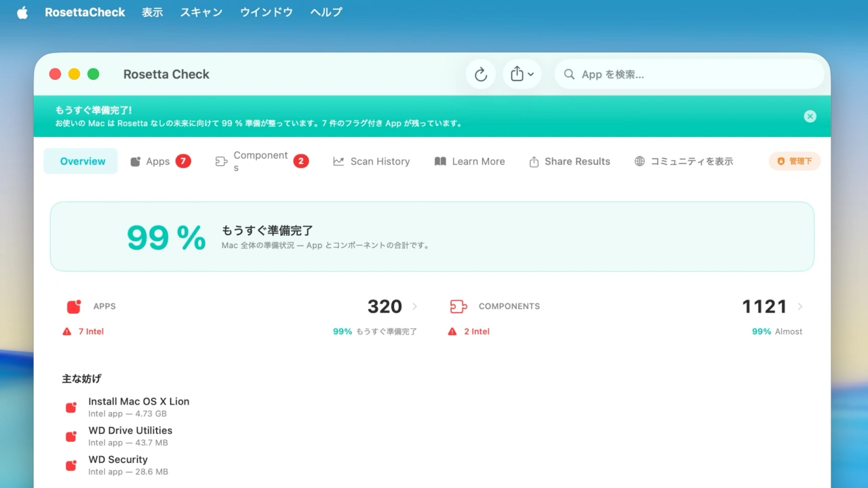This screenshot has width=868, height=488.
Task: Focus the App を検索 search field
Action: 690,75
